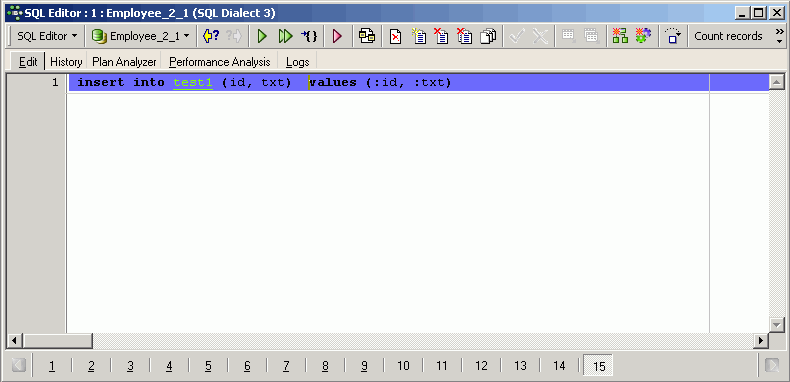Viewport: 790px width, 382px height.
Task: Select query page 5
Action: (x=208, y=366)
